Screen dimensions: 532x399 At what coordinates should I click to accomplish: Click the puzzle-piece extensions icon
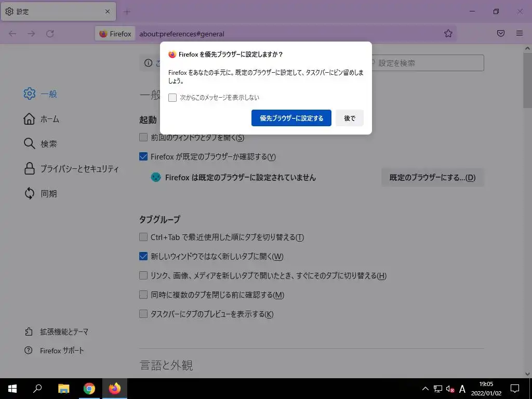coord(29,331)
